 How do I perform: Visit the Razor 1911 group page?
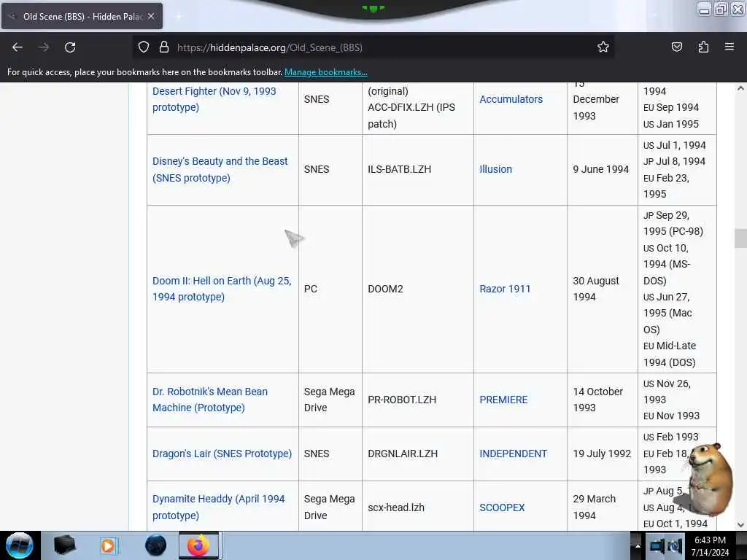click(505, 289)
